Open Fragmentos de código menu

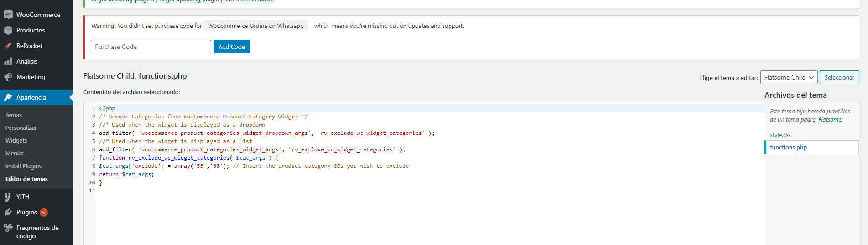pos(37,232)
